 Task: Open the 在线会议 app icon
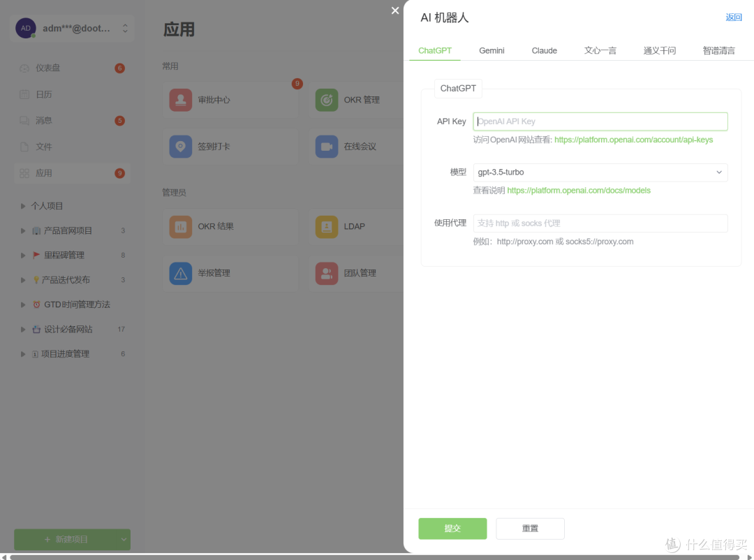[x=327, y=146]
